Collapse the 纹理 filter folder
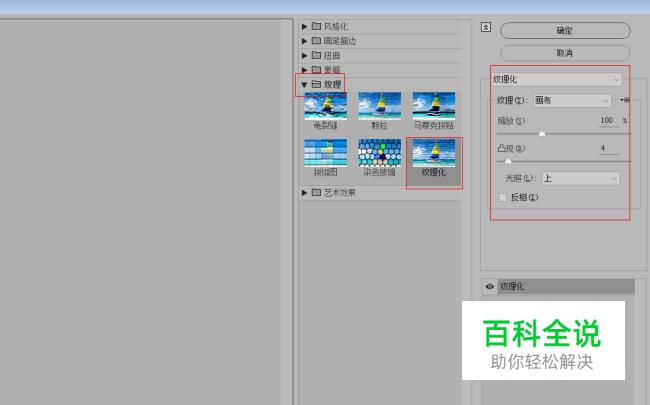Image resolution: width=650 pixels, height=405 pixels. [x=304, y=85]
